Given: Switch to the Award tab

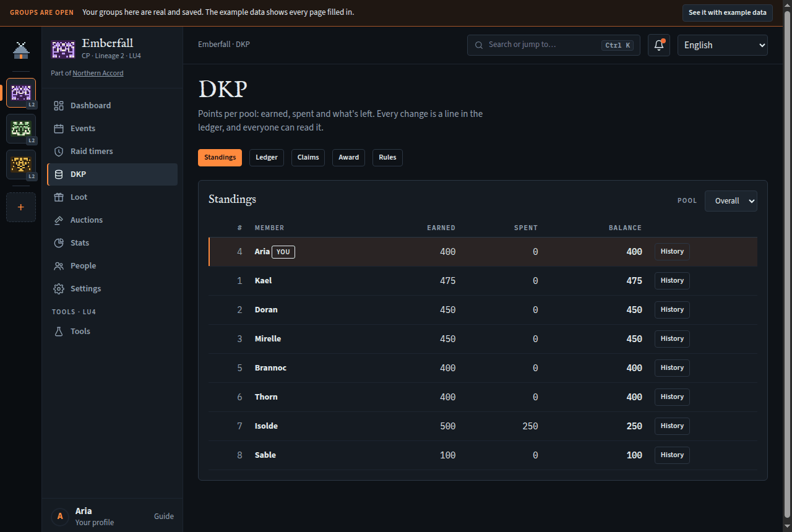Looking at the screenshot, I should pos(349,158).
